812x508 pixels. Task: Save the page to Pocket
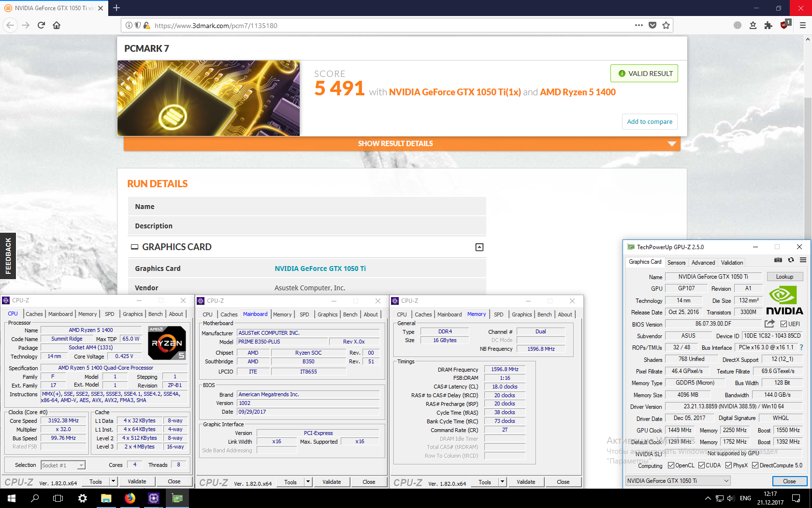tap(652, 25)
